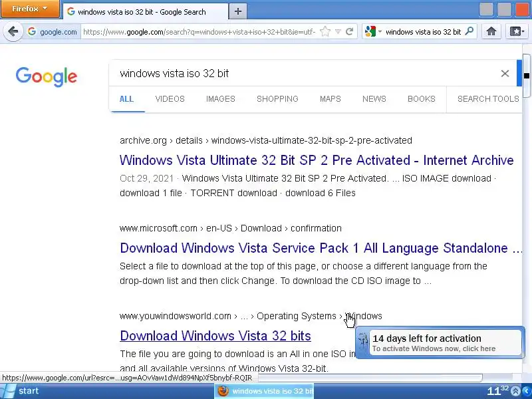The width and height of the screenshot is (532, 399).
Task: Clear the Google search query with X
Action: coord(505,73)
